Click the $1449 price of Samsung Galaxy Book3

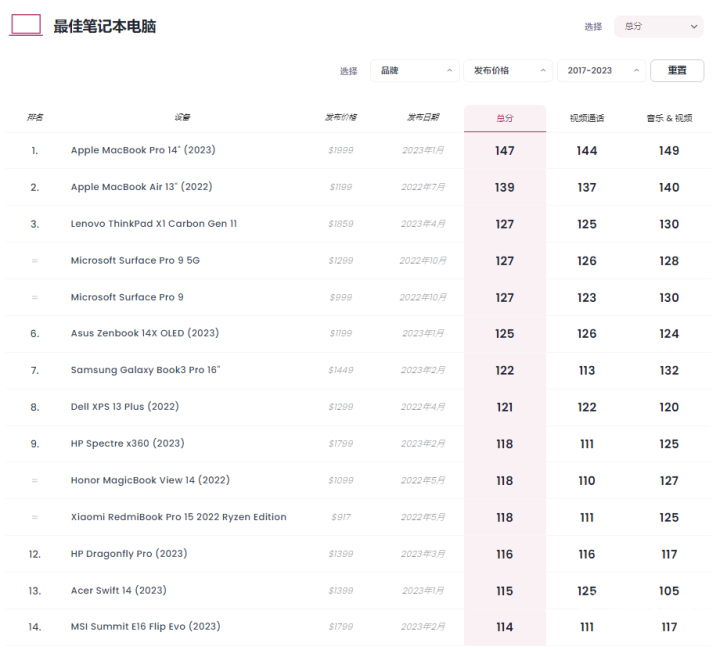[341, 370]
